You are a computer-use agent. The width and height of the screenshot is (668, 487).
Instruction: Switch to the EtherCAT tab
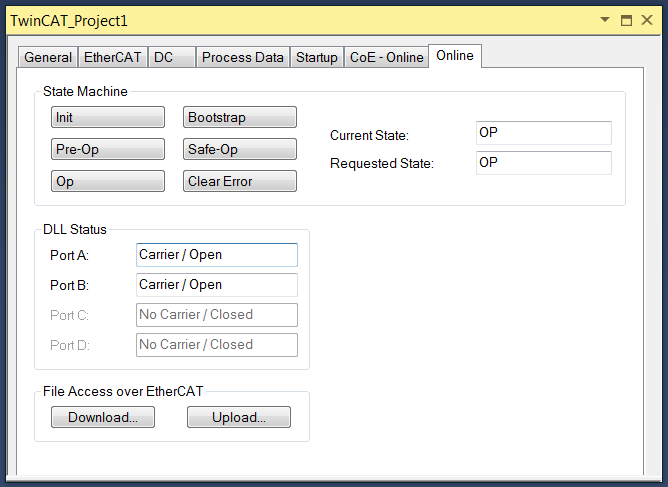coord(113,57)
